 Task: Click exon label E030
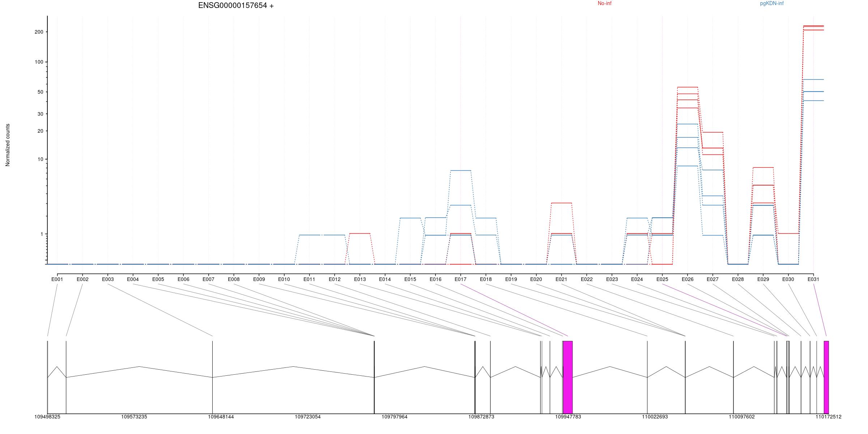[x=788, y=279]
